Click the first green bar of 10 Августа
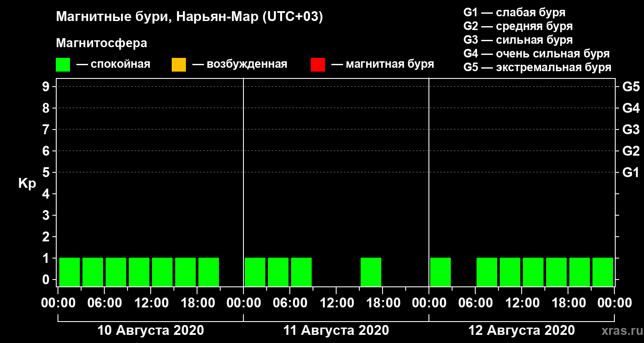Viewport: 644px width, 343px height. 70,272
